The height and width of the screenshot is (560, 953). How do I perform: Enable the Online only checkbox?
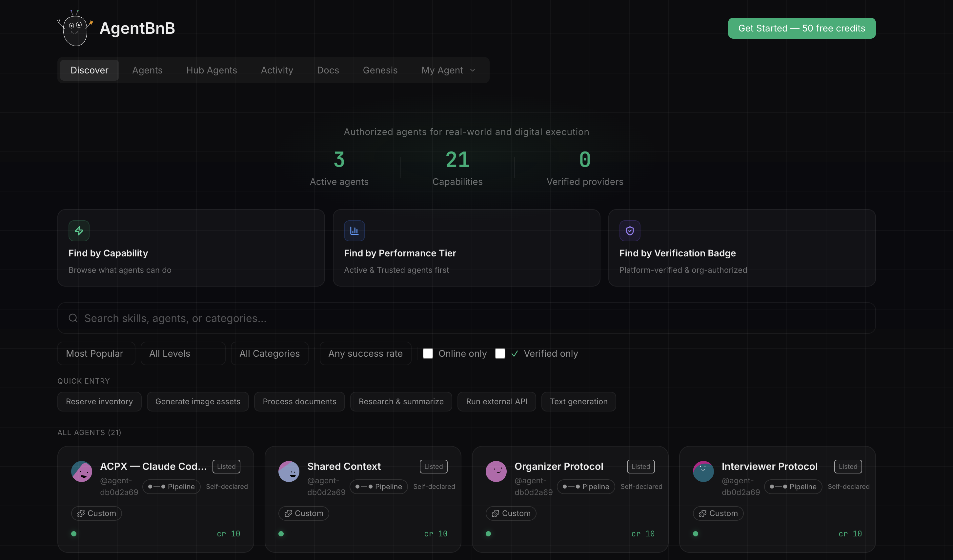point(428,353)
